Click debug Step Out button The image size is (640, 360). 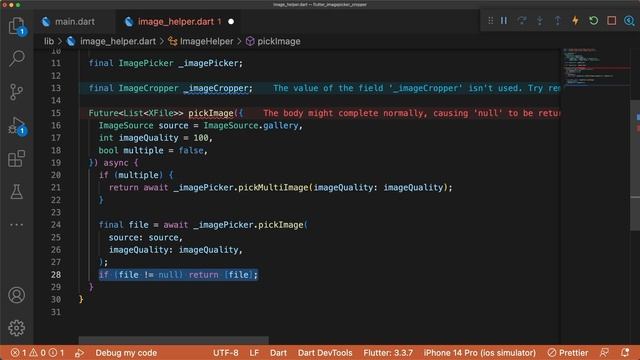pos(558,20)
